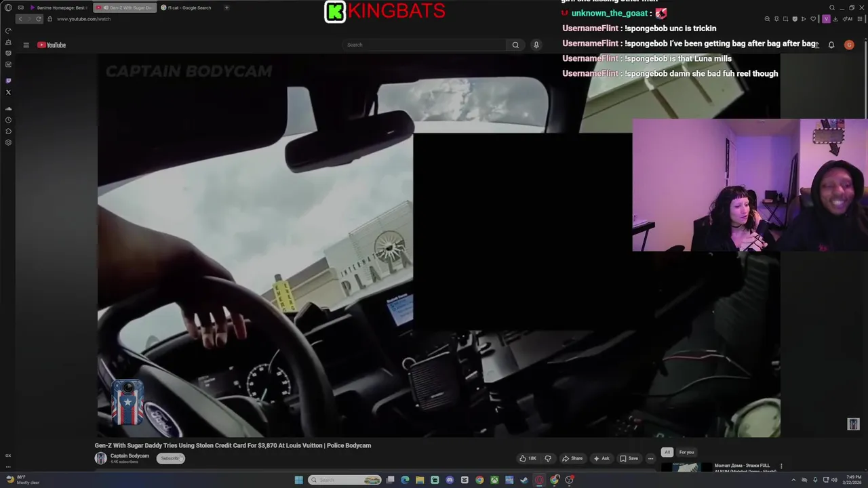Open Discord from the taskbar
Image resolution: width=868 pixels, height=488 pixels.
[450, 480]
